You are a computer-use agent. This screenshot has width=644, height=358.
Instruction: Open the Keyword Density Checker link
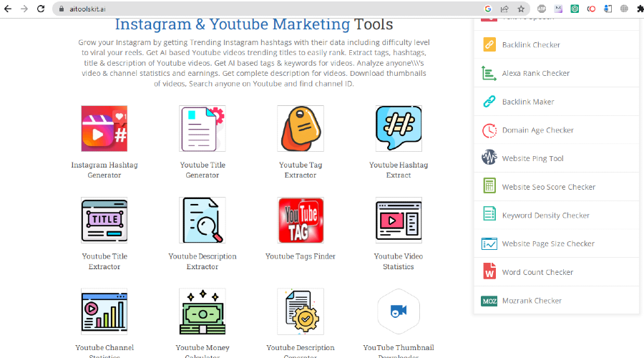point(545,215)
